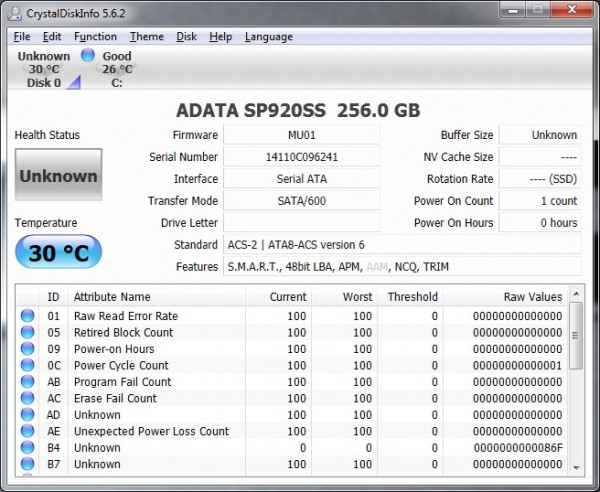600x492 pixels.
Task: Click the Firmware field showing MU01
Action: pos(302,135)
